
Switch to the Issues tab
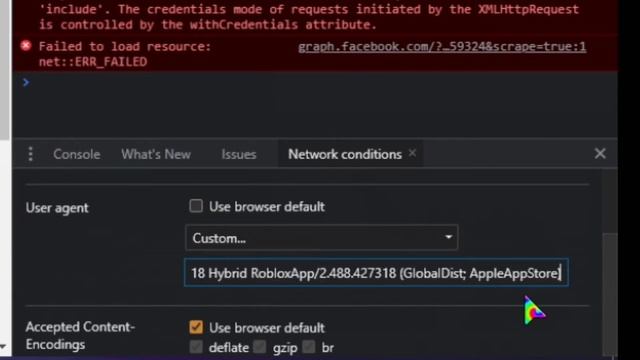point(239,154)
